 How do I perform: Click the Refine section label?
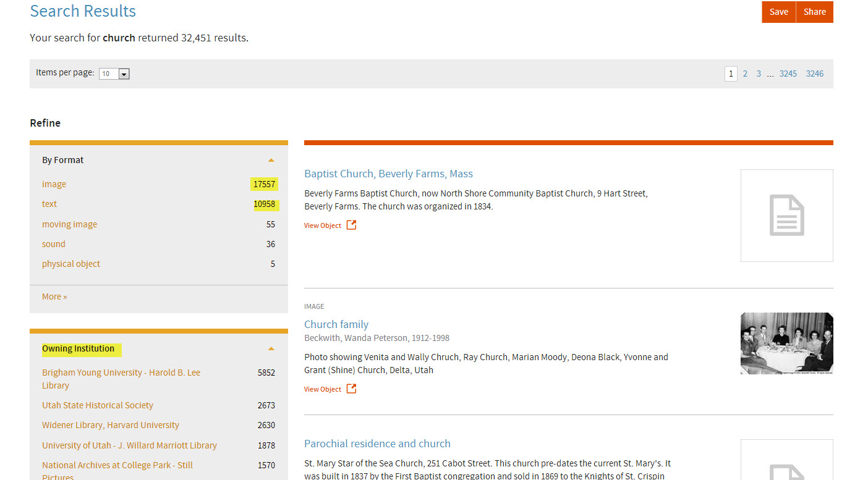pyautogui.click(x=45, y=123)
